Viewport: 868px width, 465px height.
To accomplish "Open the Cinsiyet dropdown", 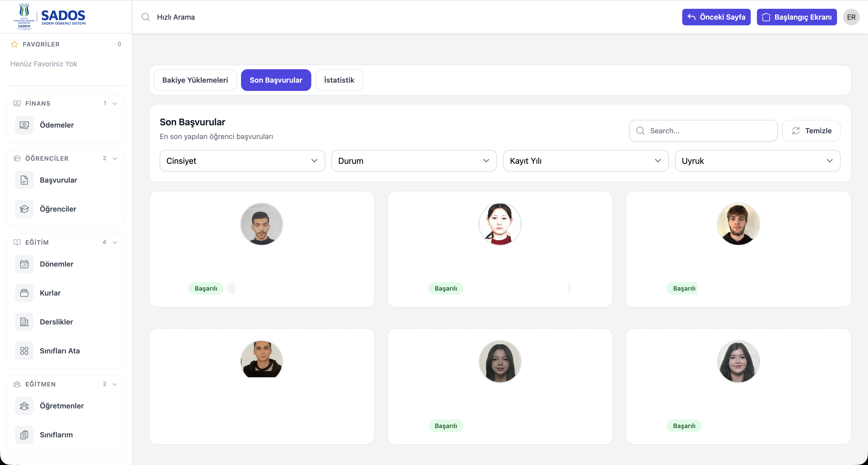I will point(242,161).
